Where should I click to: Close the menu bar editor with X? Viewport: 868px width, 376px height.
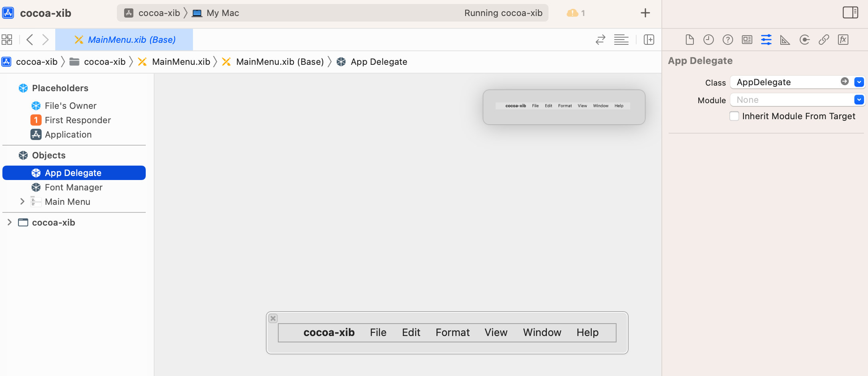(273, 318)
